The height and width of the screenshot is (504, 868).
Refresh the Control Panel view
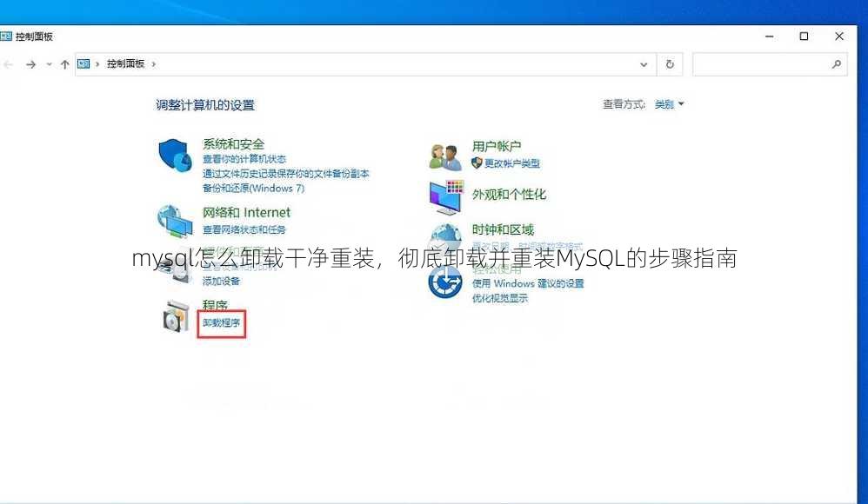point(670,64)
